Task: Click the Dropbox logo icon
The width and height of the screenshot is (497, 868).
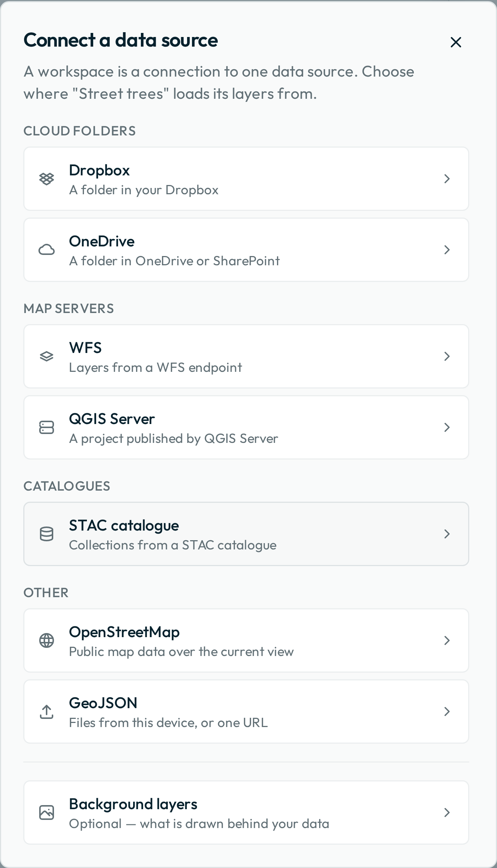Action: tap(47, 179)
